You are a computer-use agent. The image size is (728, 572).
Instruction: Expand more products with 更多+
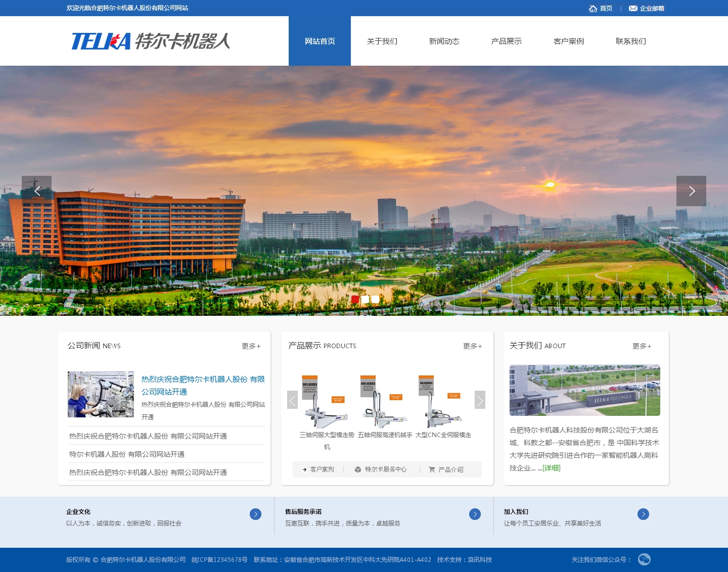[472, 346]
